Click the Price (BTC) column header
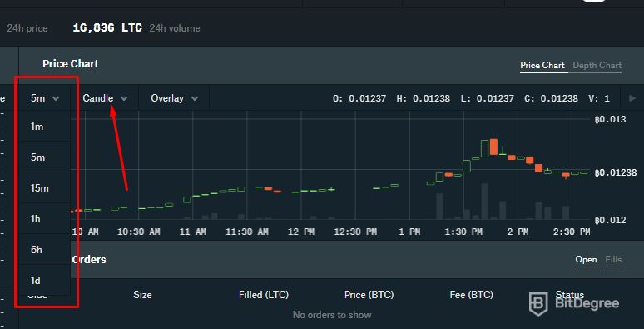Image resolution: width=644 pixels, height=329 pixels. [369, 295]
